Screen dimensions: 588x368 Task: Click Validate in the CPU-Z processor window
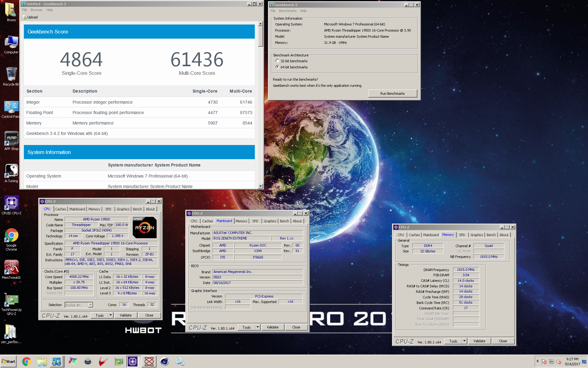click(x=126, y=315)
